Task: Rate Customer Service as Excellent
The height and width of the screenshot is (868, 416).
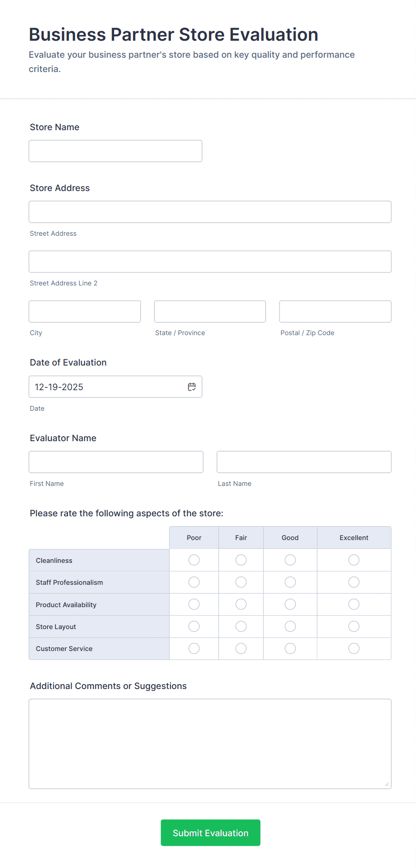Action: 354,648
